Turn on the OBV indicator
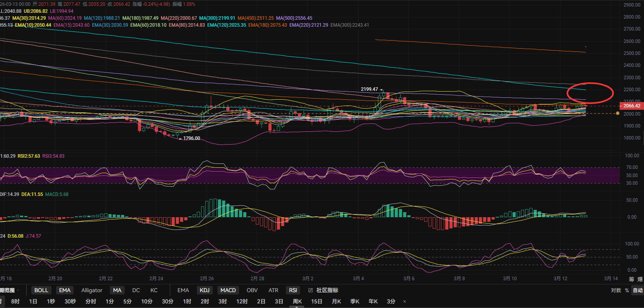644x308 pixels. click(x=252, y=290)
